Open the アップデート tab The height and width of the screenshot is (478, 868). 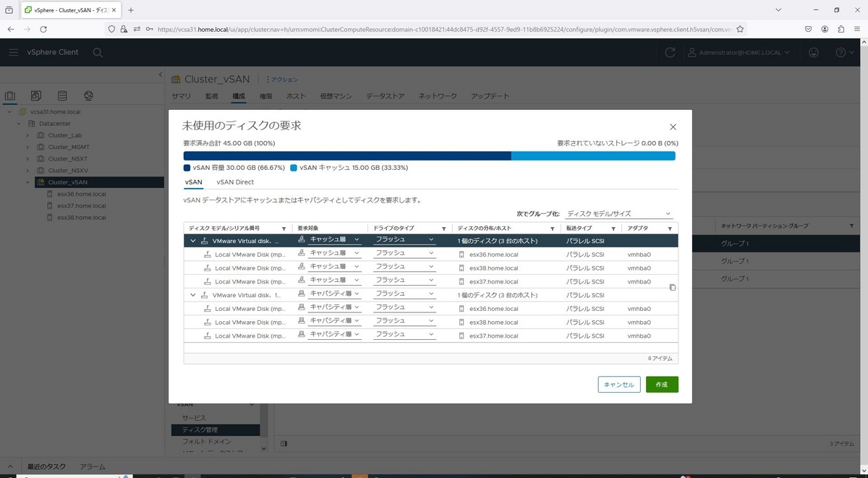(x=490, y=96)
